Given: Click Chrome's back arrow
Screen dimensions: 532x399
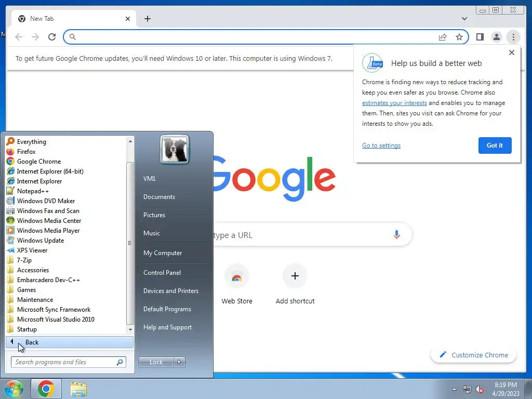Looking at the screenshot, I should [19, 37].
